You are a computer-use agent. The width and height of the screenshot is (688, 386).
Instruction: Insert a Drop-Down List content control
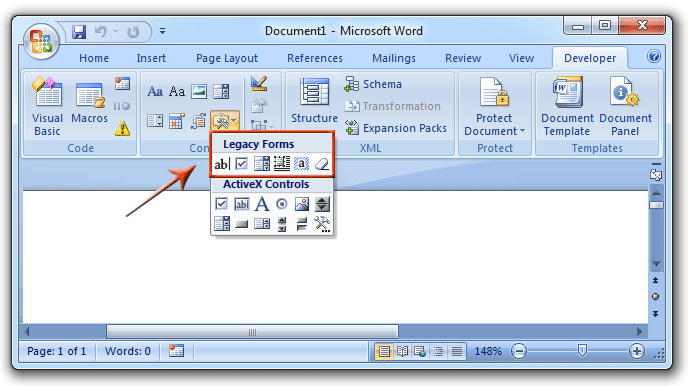[x=155, y=121]
